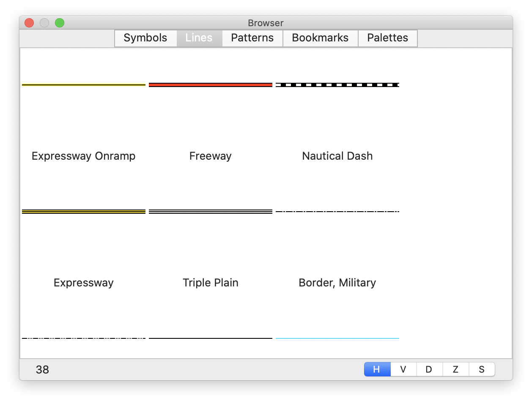
Task: Select the plain black line below Triple Plain
Action: (x=210, y=338)
